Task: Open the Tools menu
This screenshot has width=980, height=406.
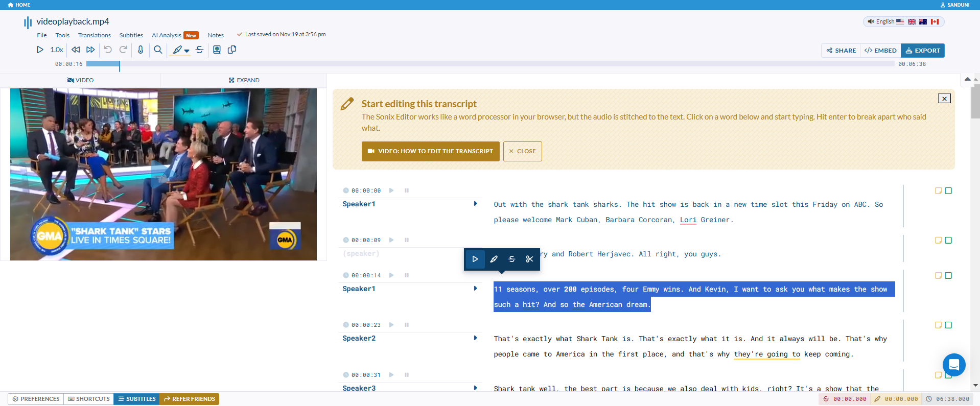Action: coord(62,35)
